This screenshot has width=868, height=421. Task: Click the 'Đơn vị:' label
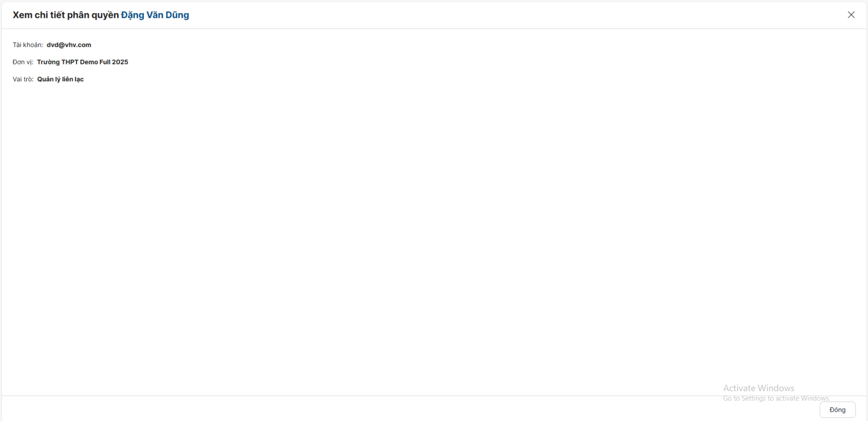(x=23, y=62)
